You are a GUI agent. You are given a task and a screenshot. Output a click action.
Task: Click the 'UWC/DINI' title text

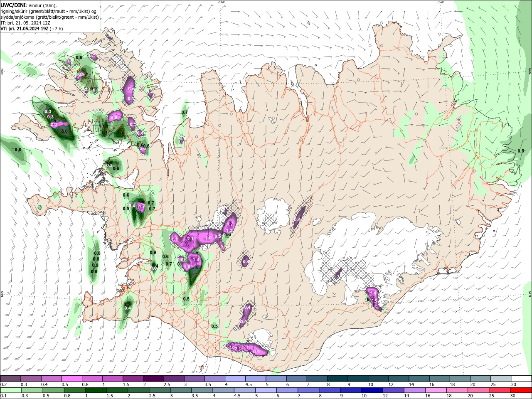coord(13,5)
